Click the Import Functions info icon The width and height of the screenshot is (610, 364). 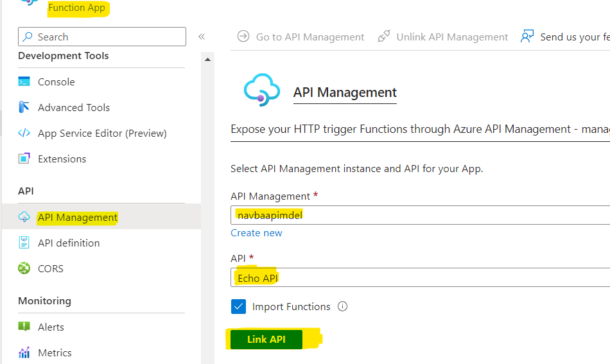coord(342,306)
